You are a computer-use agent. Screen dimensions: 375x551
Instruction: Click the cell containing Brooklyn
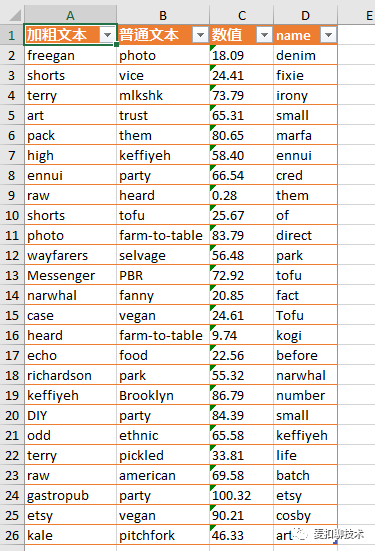[163, 395]
